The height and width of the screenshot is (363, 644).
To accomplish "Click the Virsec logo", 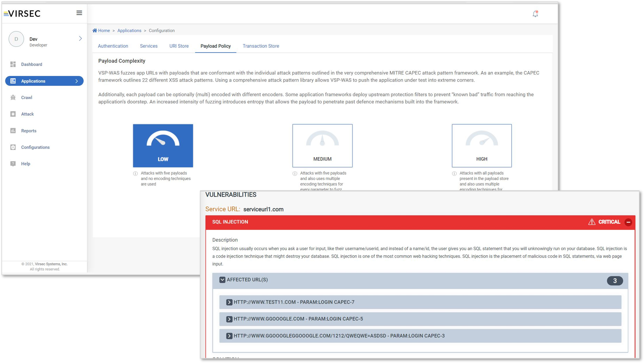I will [x=22, y=14].
